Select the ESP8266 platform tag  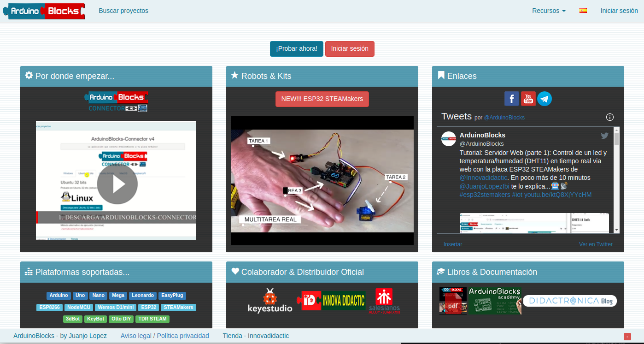[50, 307]
